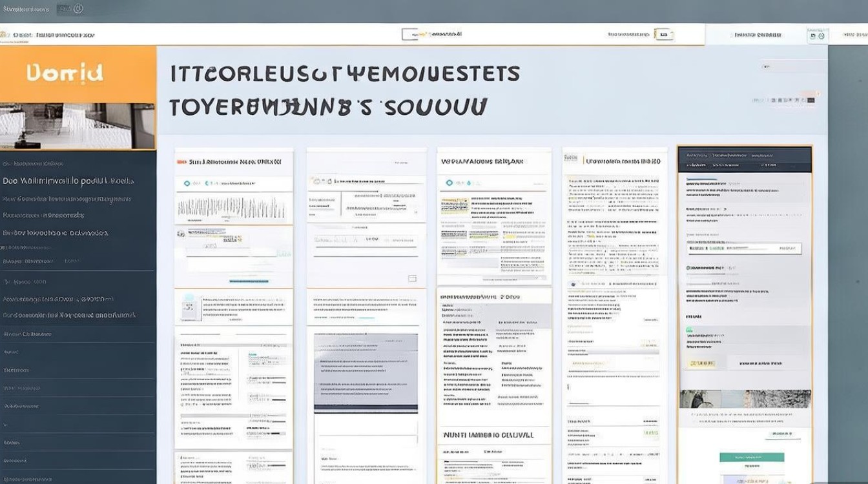Click the rectangle icon in top center bar
This screenshot has width=868, height=484.
(x=409, y=34)
